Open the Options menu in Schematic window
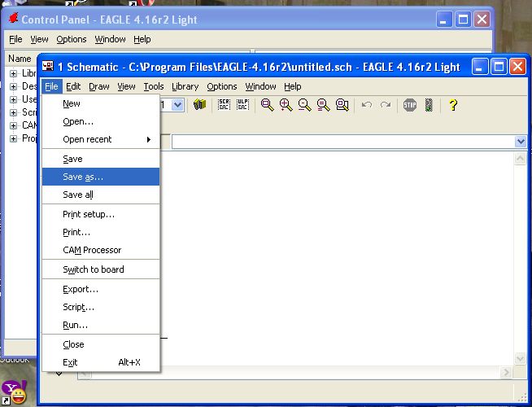532x407 pixels. [x=222, y=86]
